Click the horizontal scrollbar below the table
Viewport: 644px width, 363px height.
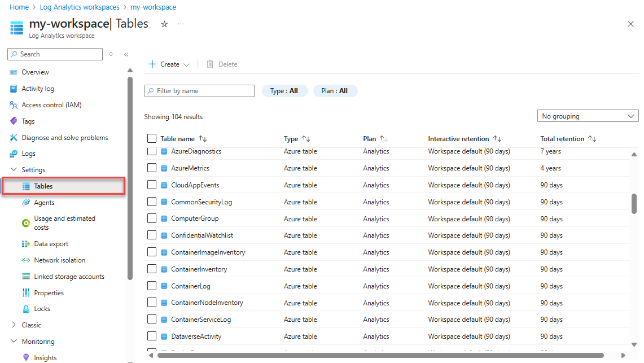tap(380, 356)
